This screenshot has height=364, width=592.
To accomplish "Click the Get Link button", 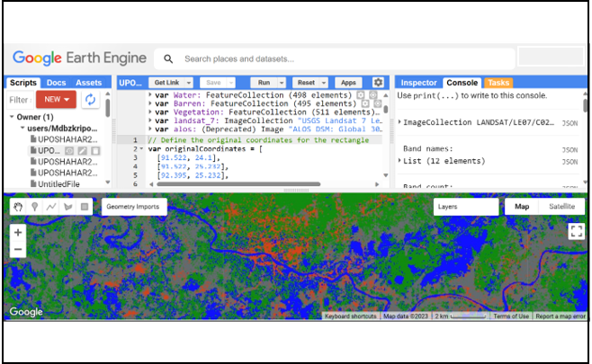I will pyautogui.click(x=166, y=83).
